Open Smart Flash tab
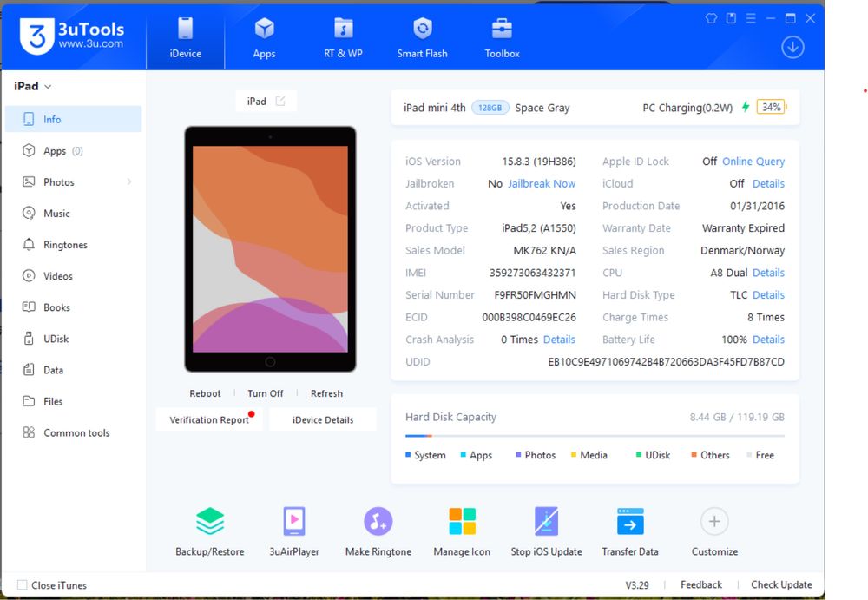868x600 pixels. tap(422, 37)
